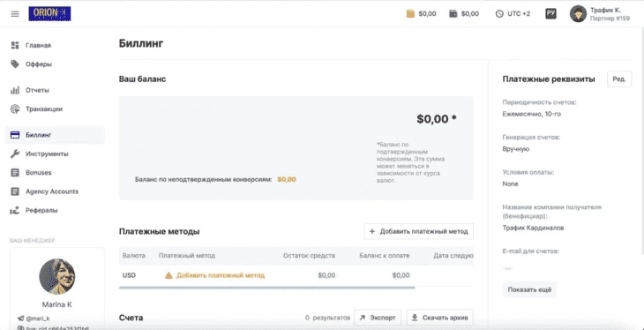Click the Биллинг card icon
Image resolution: width=644 pixels, height=330 pixels.
pos(15,135)
